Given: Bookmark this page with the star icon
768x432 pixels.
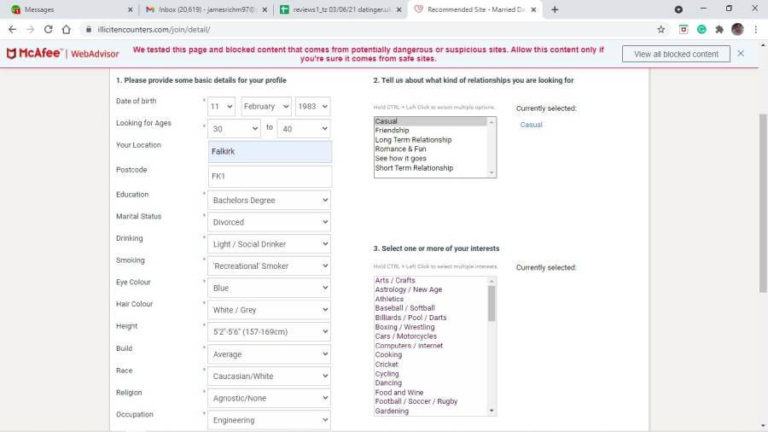Looking at the screenshot, I should click(661, 29).
